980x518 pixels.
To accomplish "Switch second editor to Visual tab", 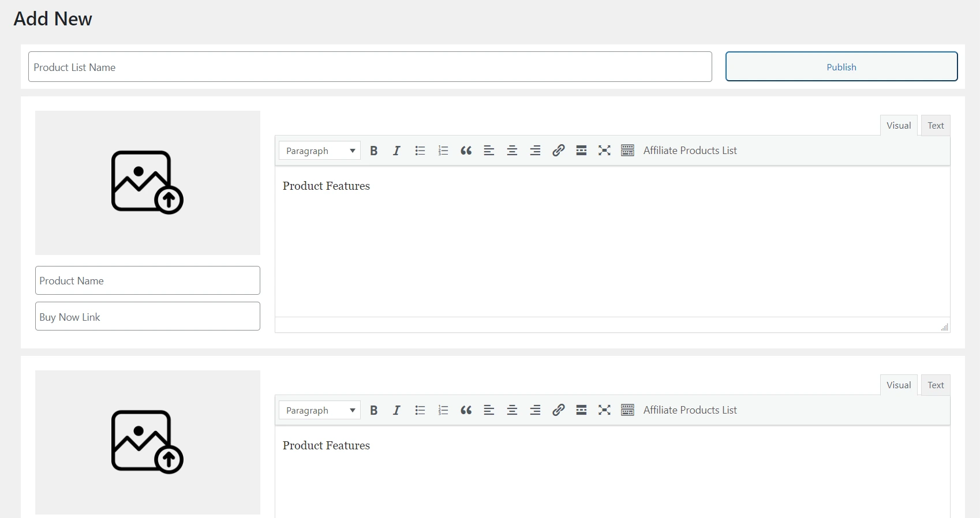I will click(899, 385).
